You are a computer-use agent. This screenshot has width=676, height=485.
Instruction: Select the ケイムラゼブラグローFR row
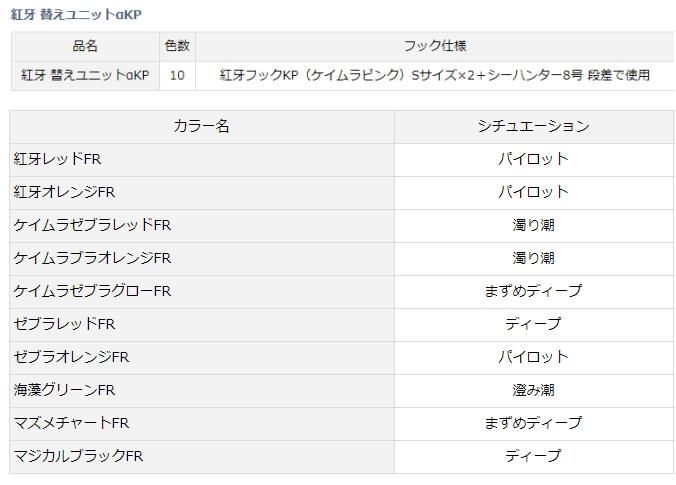click(x=92, y=291)
